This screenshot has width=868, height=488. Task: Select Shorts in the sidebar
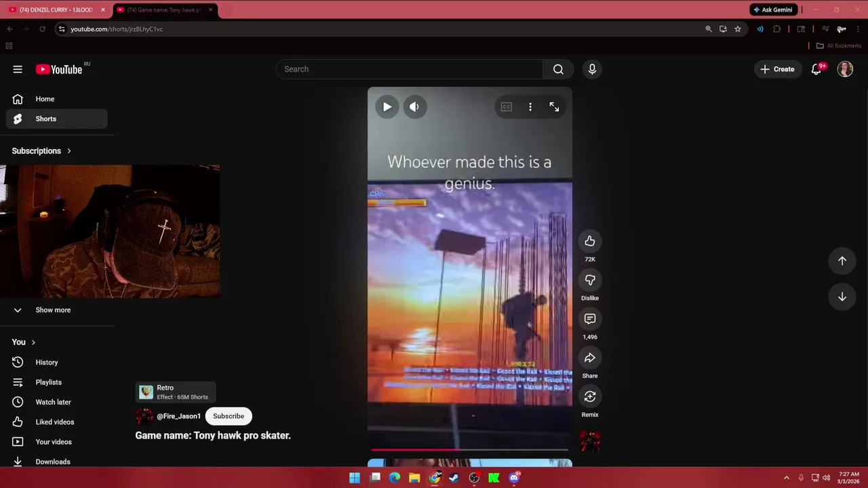pos(57,119)
